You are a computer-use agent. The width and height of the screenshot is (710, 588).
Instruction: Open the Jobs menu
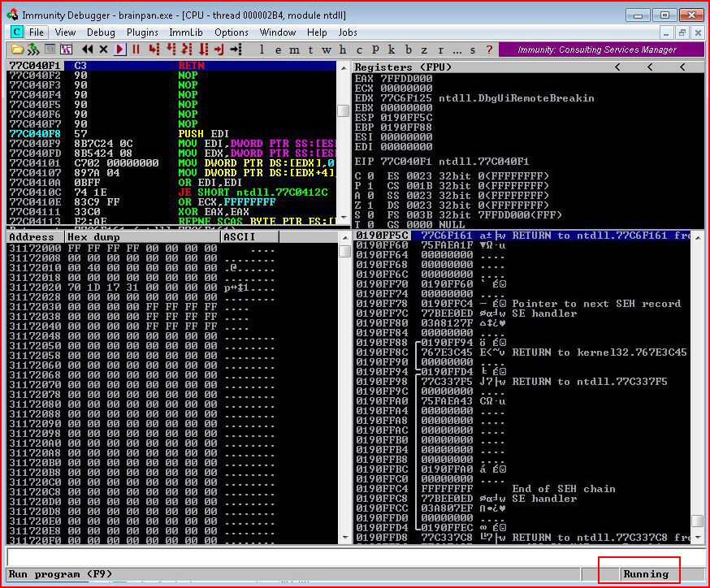pyautogui.click(x=348, y=32)
